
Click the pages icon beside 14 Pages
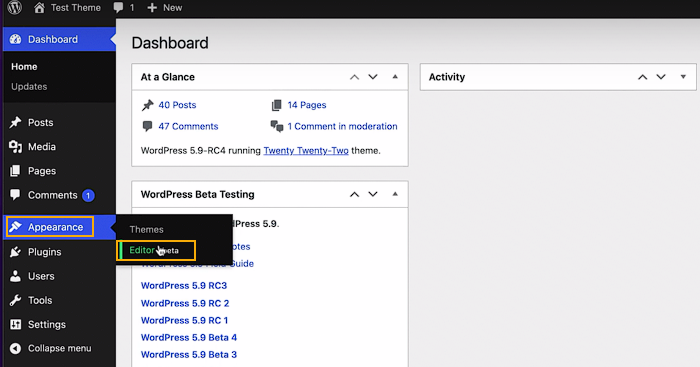coord(277,105)
